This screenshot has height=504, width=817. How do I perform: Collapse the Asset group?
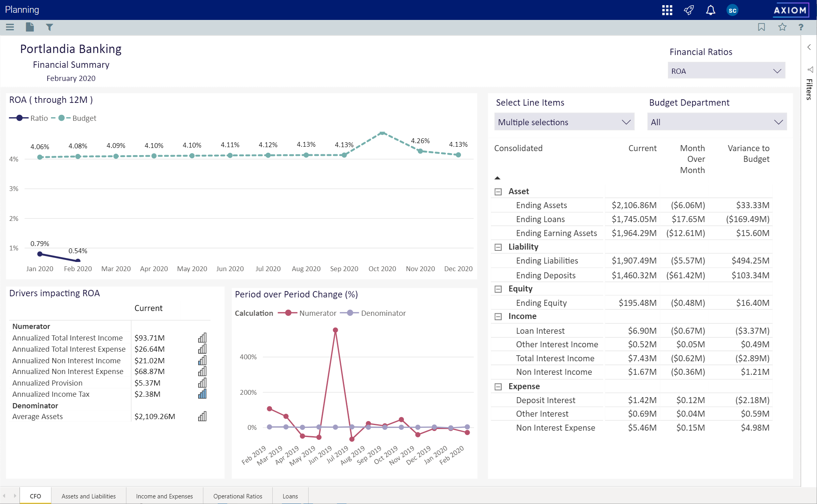(498, 192)
